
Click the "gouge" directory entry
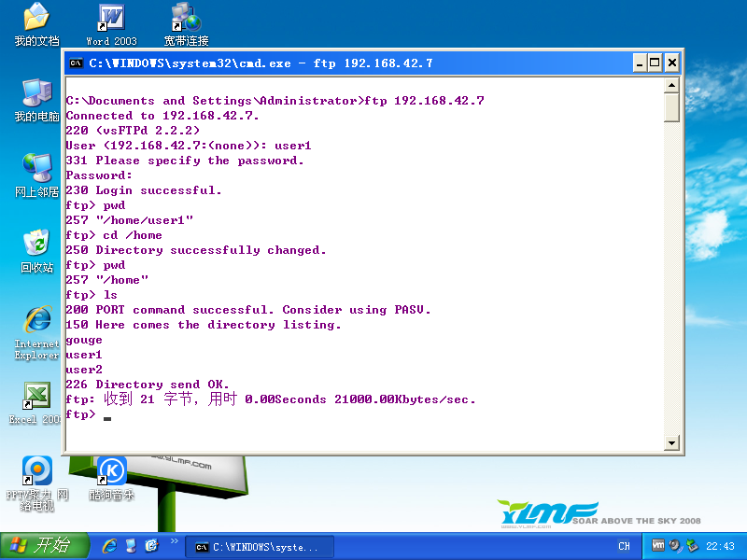tap(84, 340)
